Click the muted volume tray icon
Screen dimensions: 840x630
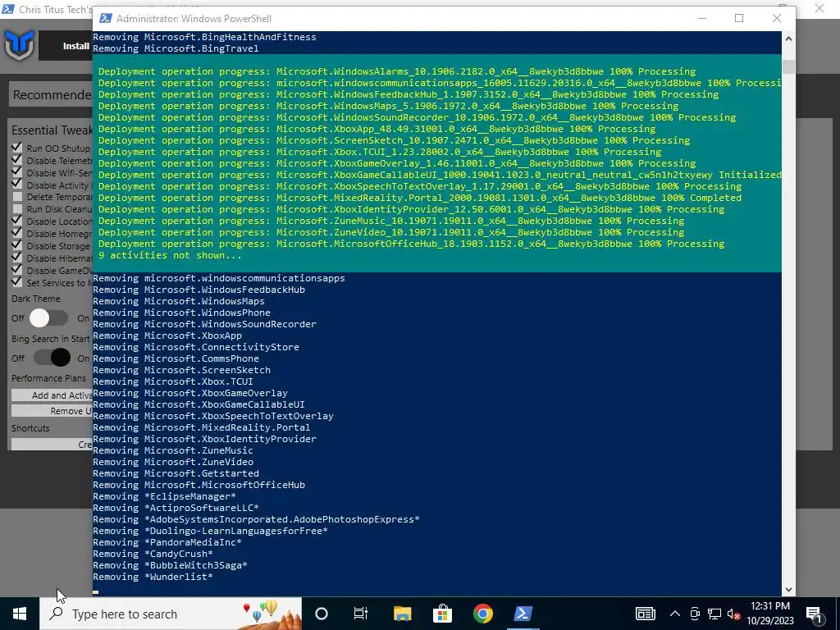[x=734, y=614]
